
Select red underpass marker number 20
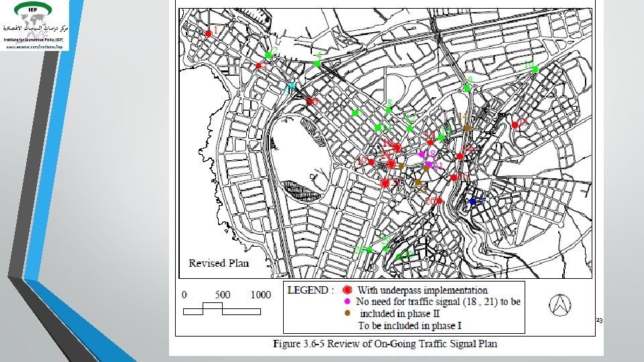click(x=391, y=164)
